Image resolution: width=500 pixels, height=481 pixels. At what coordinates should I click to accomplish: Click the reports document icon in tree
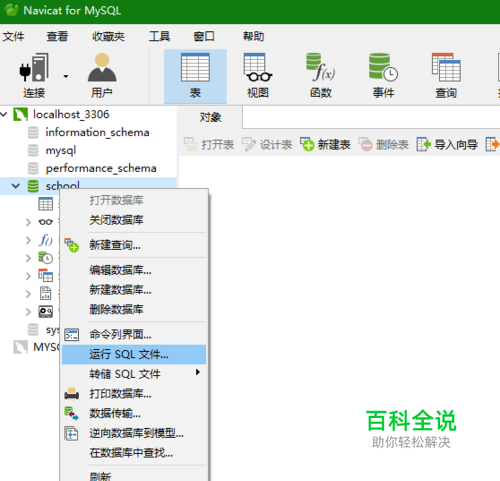tap(46, 294)
